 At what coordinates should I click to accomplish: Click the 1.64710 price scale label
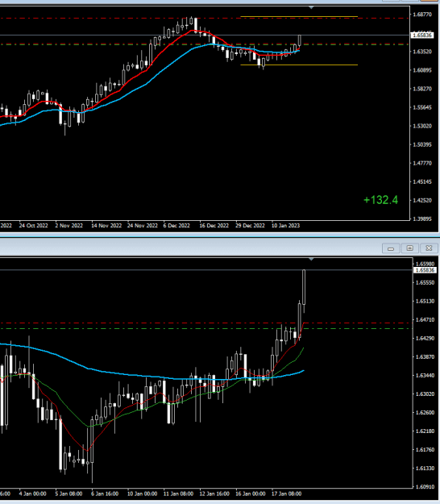(x=425, y=320)
